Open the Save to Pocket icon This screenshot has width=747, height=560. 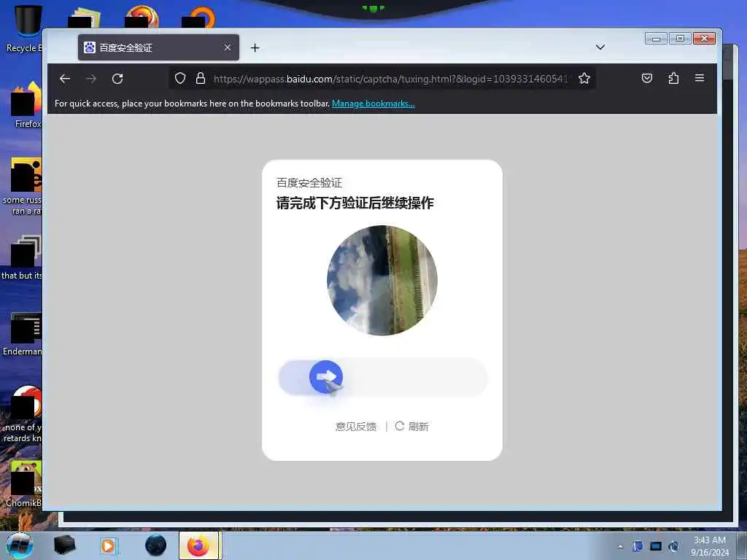coord(647,78)
